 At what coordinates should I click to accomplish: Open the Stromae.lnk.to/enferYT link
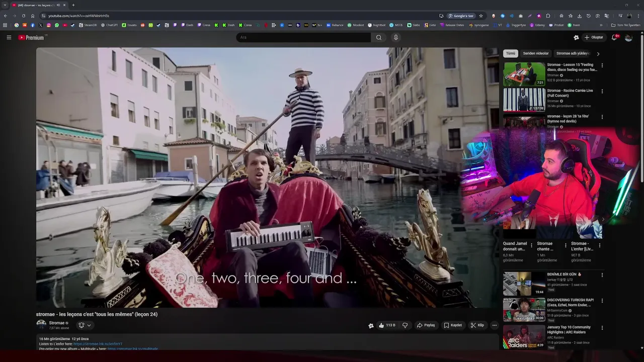coord(98,344)
